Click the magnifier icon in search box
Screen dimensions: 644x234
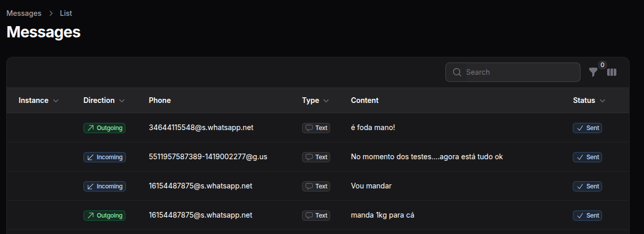click(457, 72)
